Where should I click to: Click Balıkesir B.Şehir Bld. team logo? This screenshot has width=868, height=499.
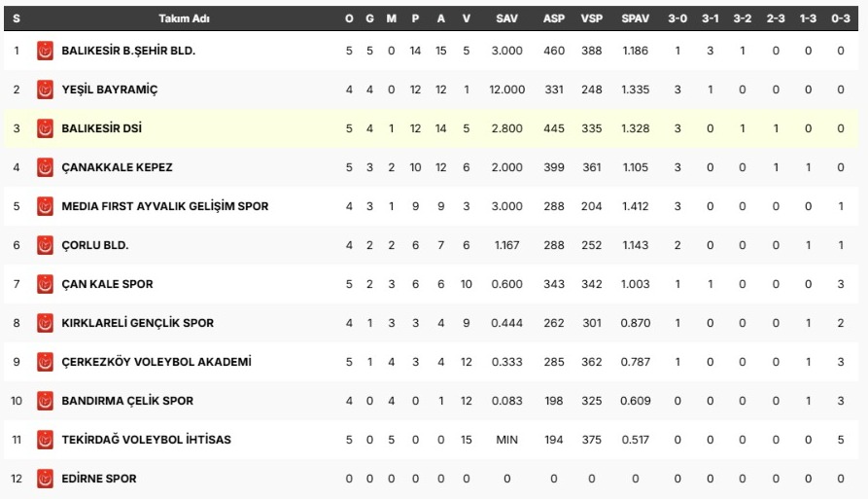pos(45,51)
